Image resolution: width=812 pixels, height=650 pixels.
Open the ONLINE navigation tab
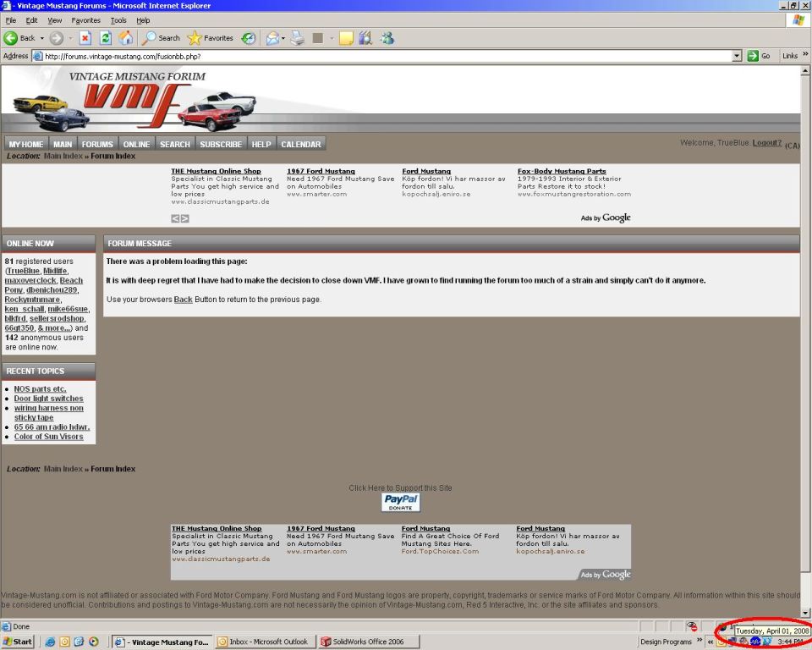click(137, 144)
